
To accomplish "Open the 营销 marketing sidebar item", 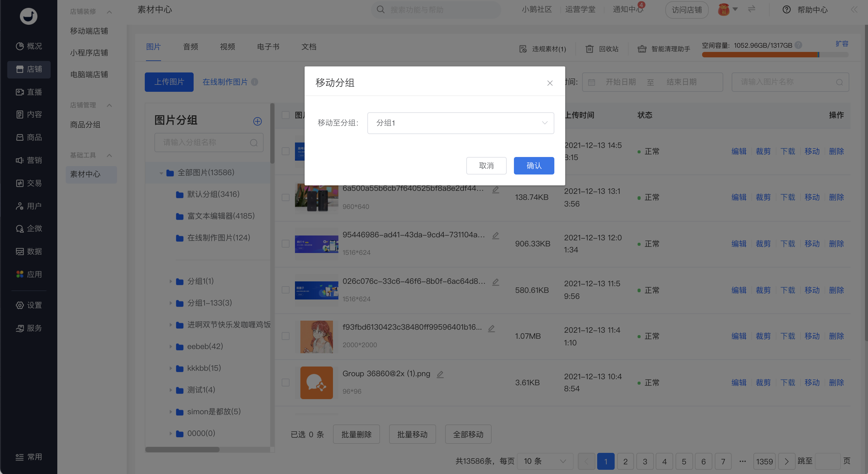I will (x=29, y=160).
